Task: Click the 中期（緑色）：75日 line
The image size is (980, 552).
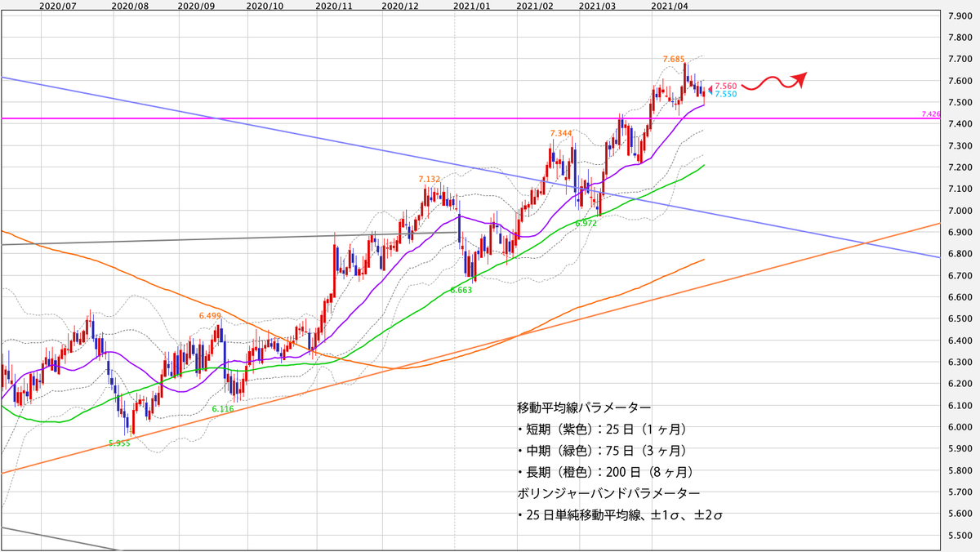Action: [x=601, y=450]
